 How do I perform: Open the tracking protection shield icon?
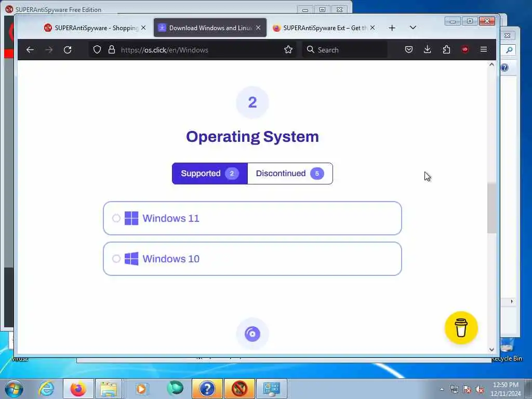pyautogui.click(x=97, y=50)
